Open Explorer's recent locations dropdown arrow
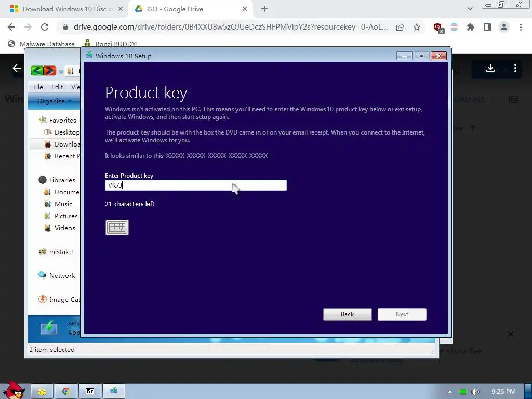 pos(61,72)
